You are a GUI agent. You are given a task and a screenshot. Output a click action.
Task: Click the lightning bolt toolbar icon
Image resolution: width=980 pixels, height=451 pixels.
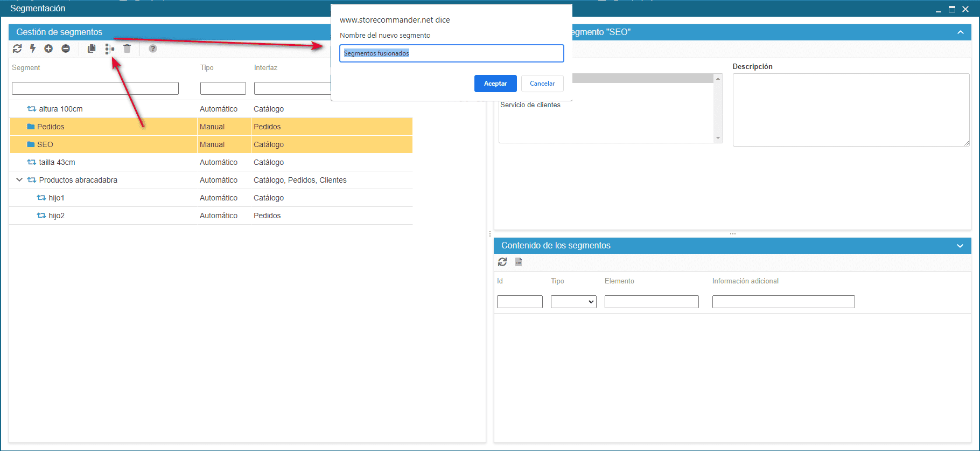coord(33,48)
